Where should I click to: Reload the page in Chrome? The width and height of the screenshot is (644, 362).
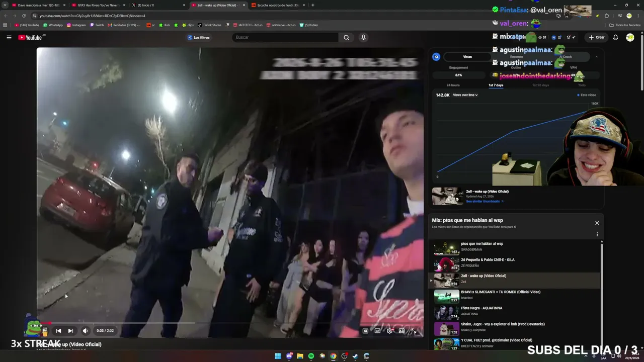[x=24, y=16]
